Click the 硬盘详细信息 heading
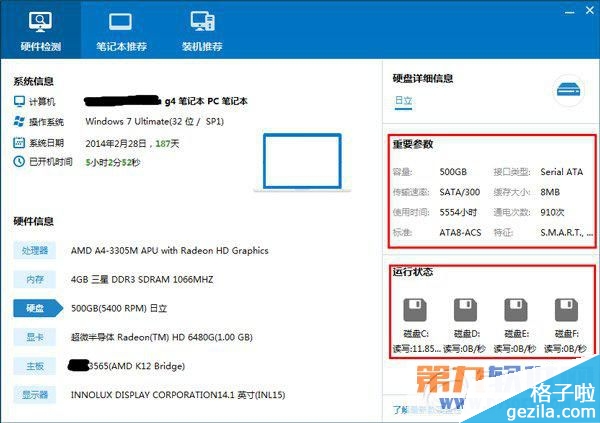The width and height of the screenshot is (600, 423). pyautogui.click(x=423, y=78)
